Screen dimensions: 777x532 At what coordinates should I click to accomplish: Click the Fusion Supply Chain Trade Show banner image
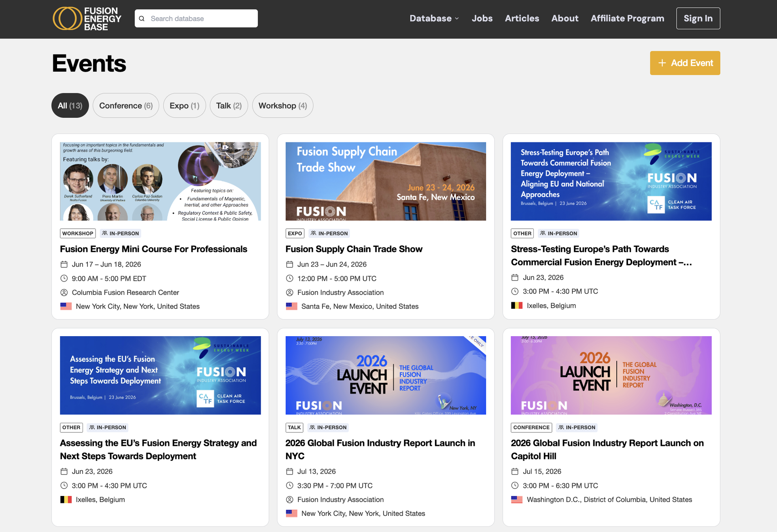(x=386, y=181)
